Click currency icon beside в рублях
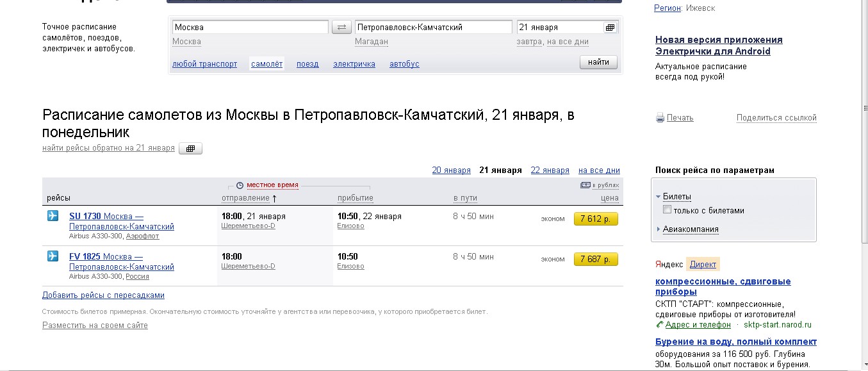 [x=585, y=185]
